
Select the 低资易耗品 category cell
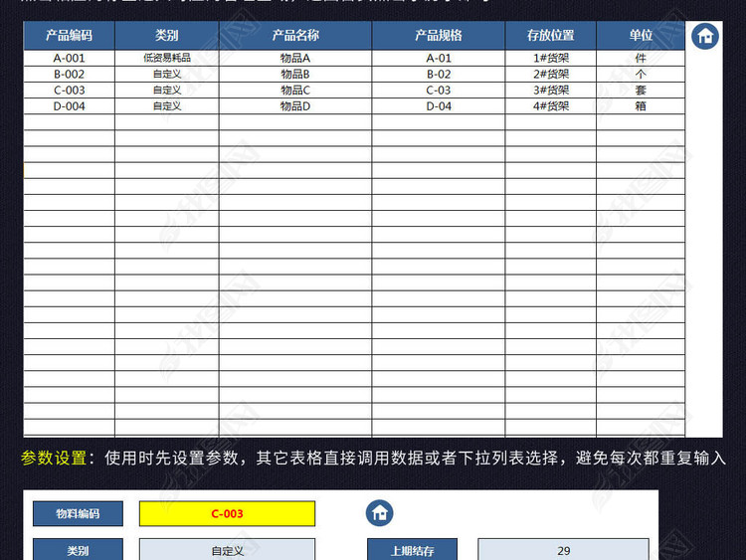167,58
